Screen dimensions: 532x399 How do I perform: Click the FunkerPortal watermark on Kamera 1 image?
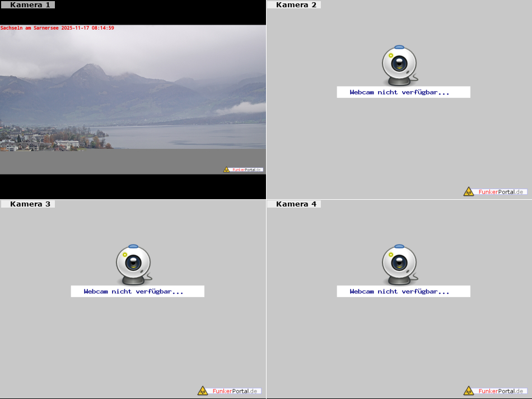pyautogui.click(x=243, y=170)
